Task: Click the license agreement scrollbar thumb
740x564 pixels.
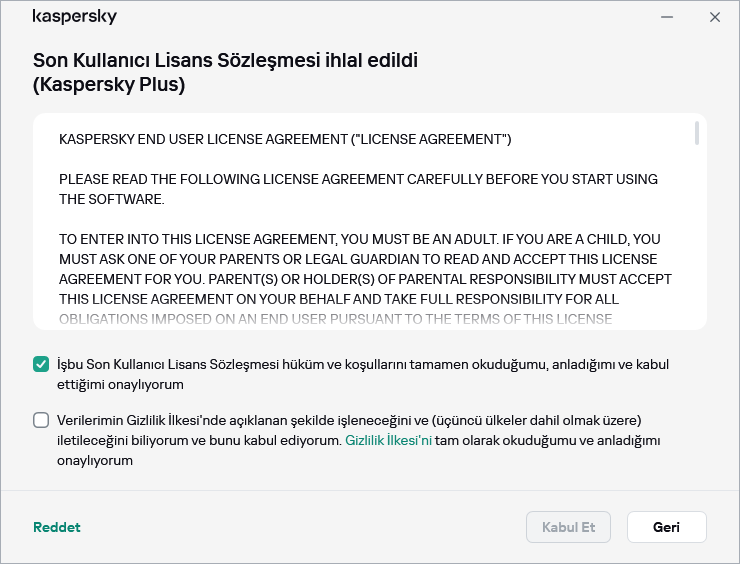Action: click(696, 134)
